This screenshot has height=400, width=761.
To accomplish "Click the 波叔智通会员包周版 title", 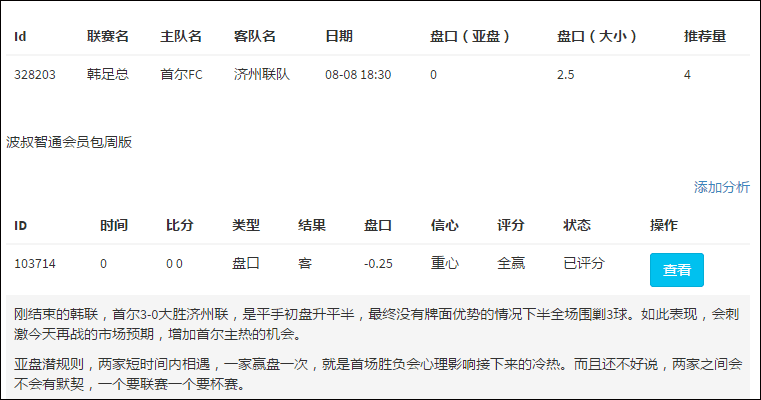I will pos(69,142).
